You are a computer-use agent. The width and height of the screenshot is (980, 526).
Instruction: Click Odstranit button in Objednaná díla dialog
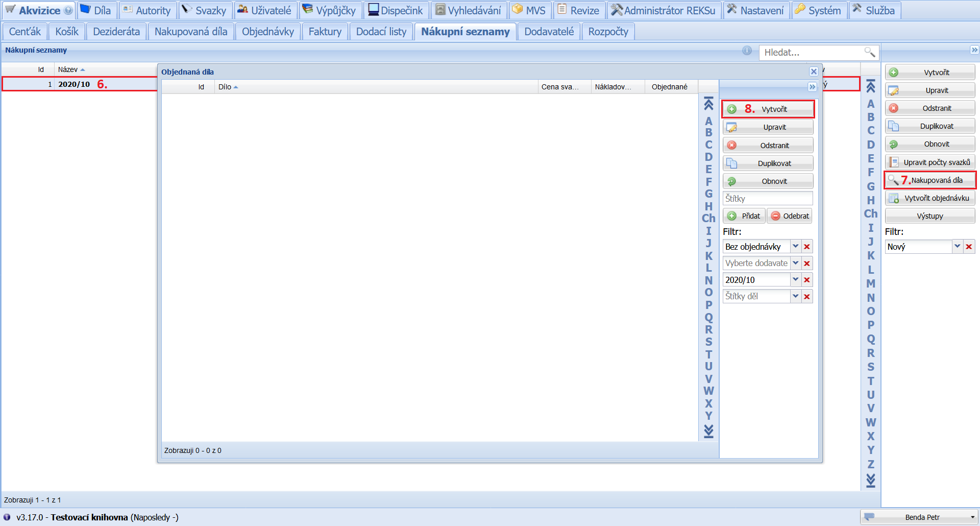(x=768, y=146)
